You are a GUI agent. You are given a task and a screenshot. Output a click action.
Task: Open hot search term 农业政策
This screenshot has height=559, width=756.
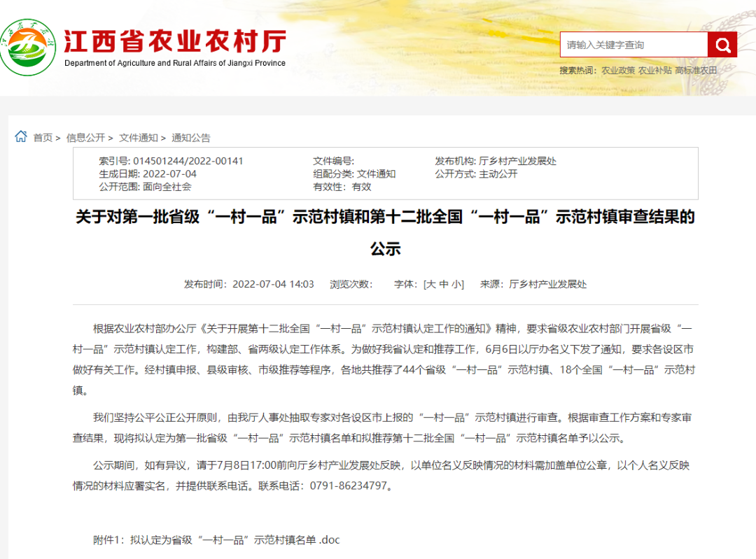click(618, 71)
